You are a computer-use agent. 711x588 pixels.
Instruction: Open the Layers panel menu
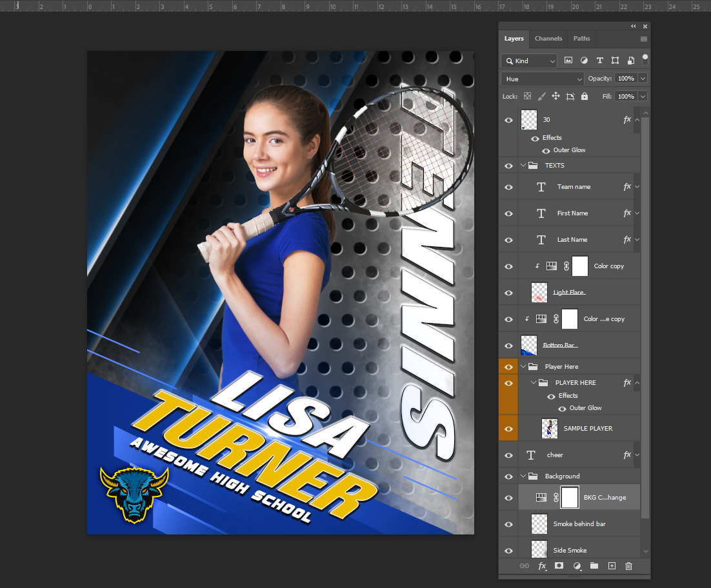(x=643, y=39)
